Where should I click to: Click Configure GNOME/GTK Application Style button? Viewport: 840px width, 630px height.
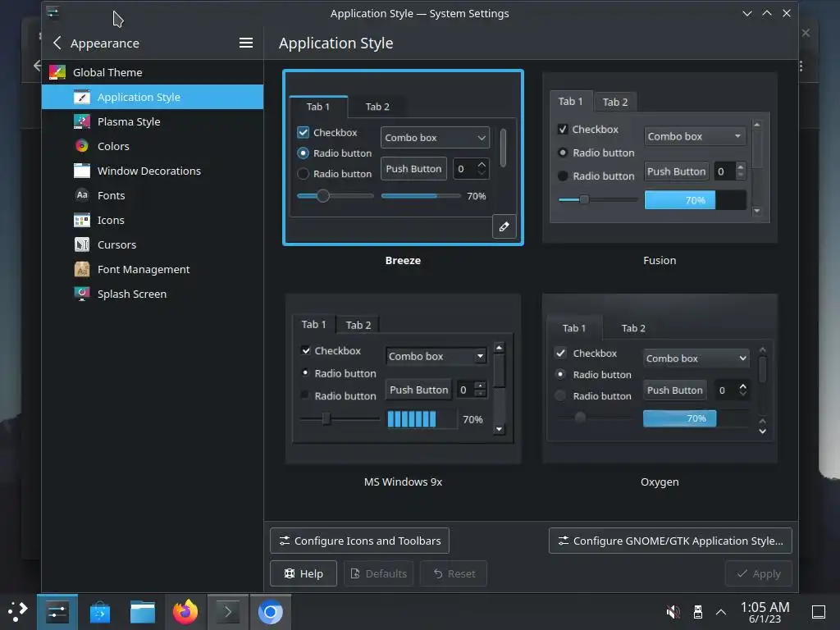click(x=670, y=541)
